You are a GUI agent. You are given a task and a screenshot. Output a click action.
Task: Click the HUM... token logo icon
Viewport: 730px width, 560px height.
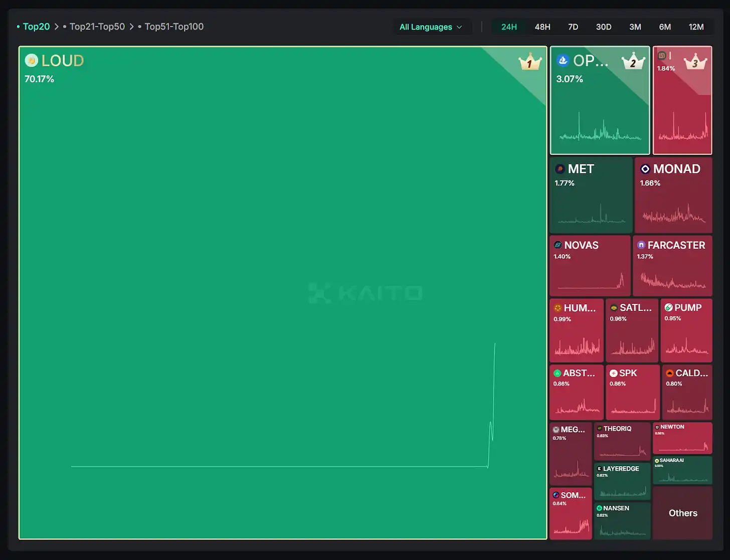[x=558, y=308]
